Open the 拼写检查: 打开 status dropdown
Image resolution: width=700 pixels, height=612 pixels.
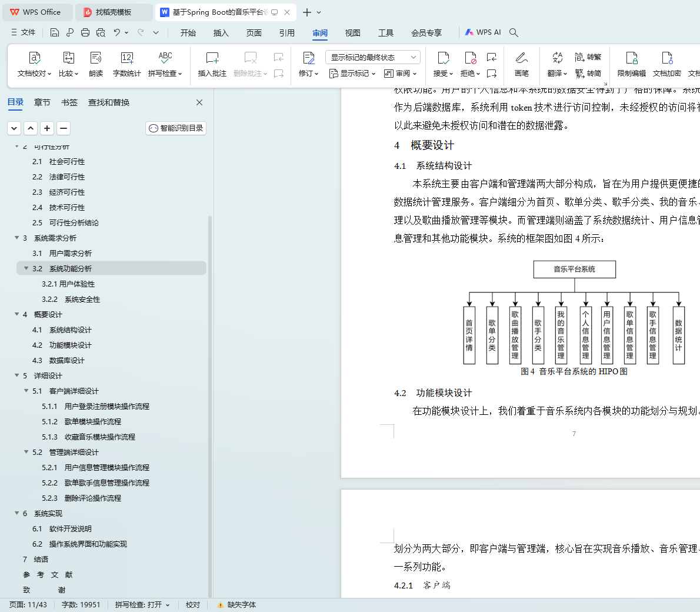pyautogui.click(x=142, y=605)
